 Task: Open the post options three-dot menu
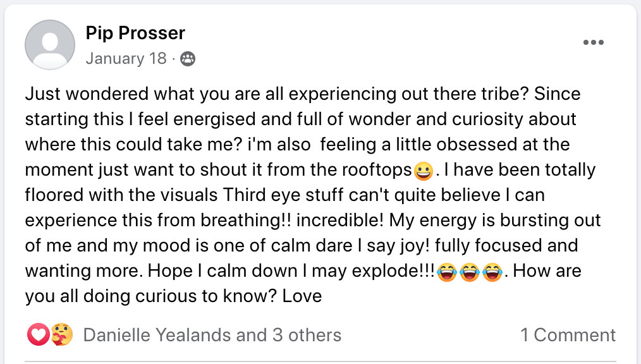(593, 43)
